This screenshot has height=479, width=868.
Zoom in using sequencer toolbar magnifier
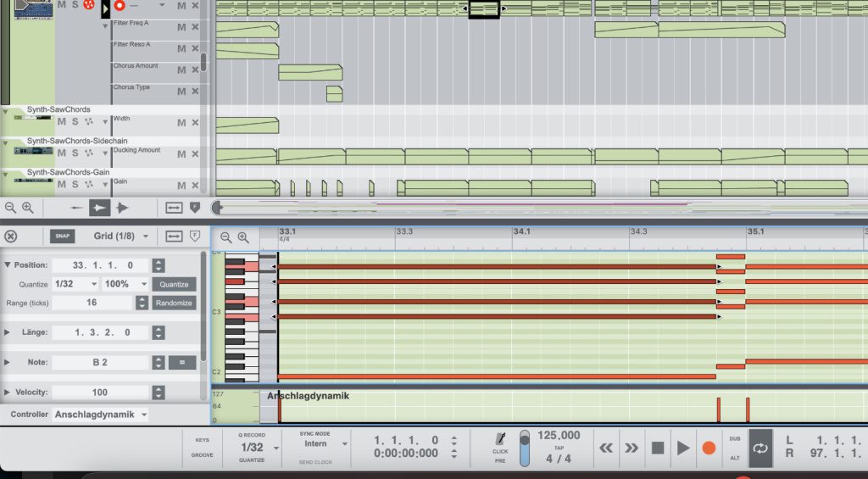point(28,208)
